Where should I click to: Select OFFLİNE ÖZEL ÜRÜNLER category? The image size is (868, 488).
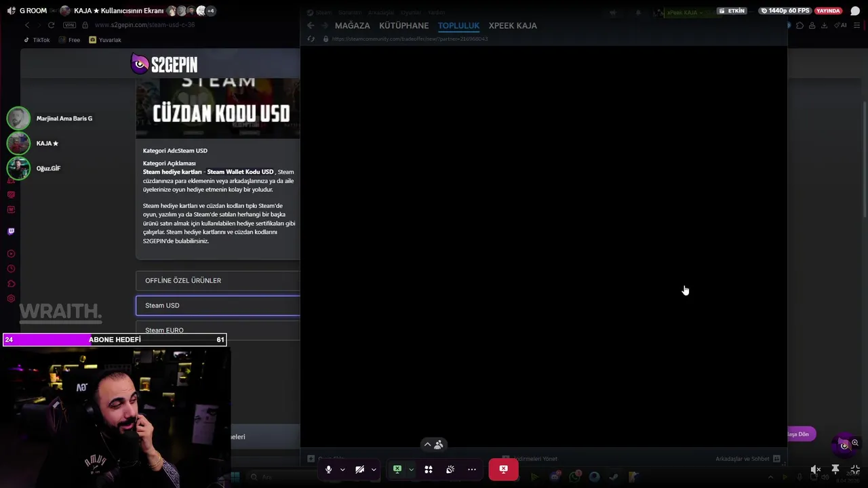(218, 281)
